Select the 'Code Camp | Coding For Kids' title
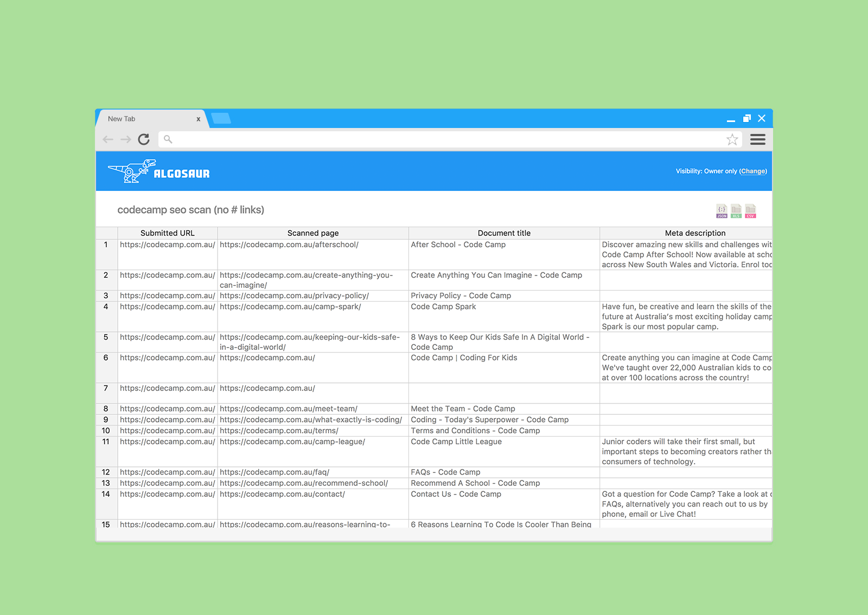This screenshot has width=868, height=615. pyautogui.click(x=464, y=357)
